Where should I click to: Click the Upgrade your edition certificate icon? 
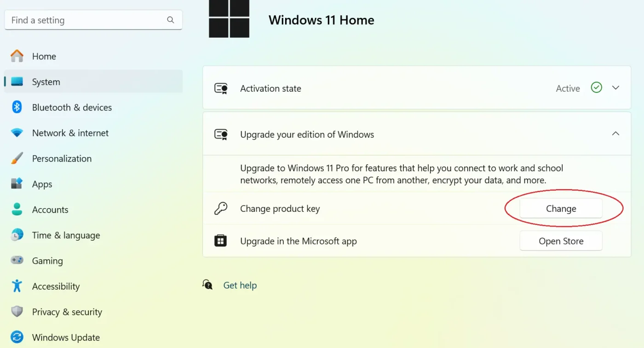(x=221, y=134)
